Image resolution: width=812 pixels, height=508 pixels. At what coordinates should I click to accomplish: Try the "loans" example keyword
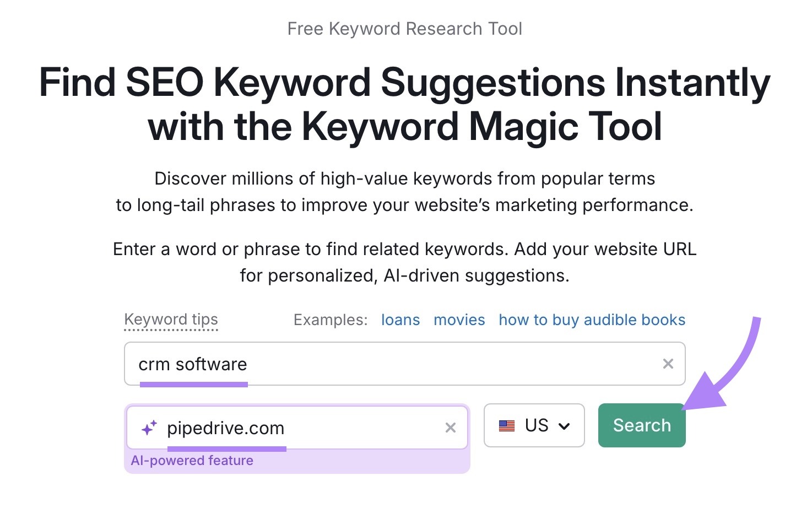400,320
